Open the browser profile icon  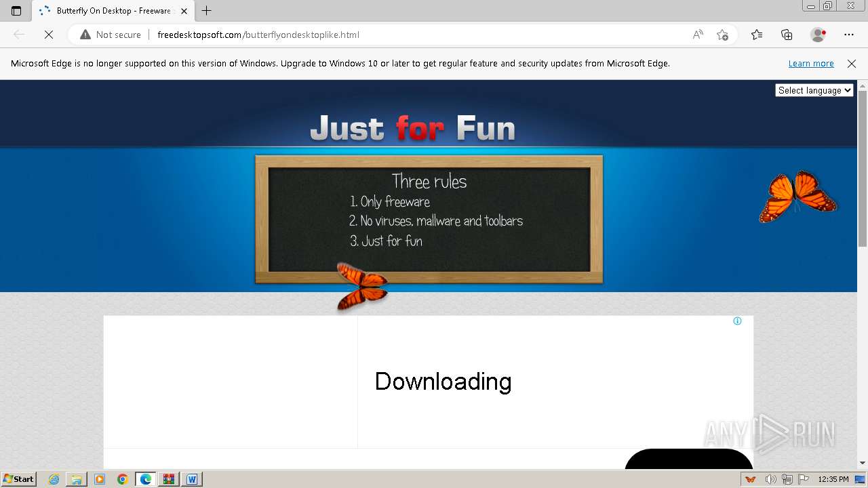coord(818,35)
